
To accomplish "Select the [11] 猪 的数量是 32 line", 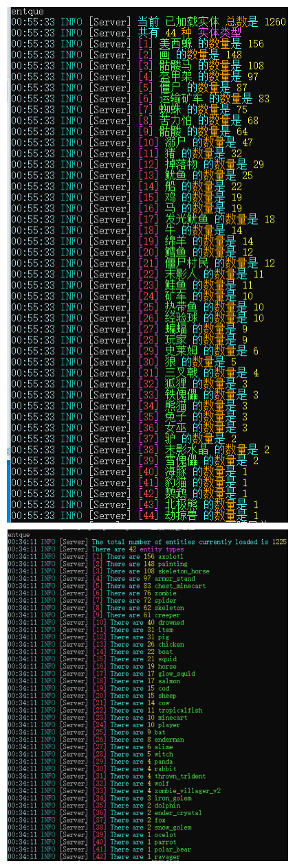I will point(127,153).
